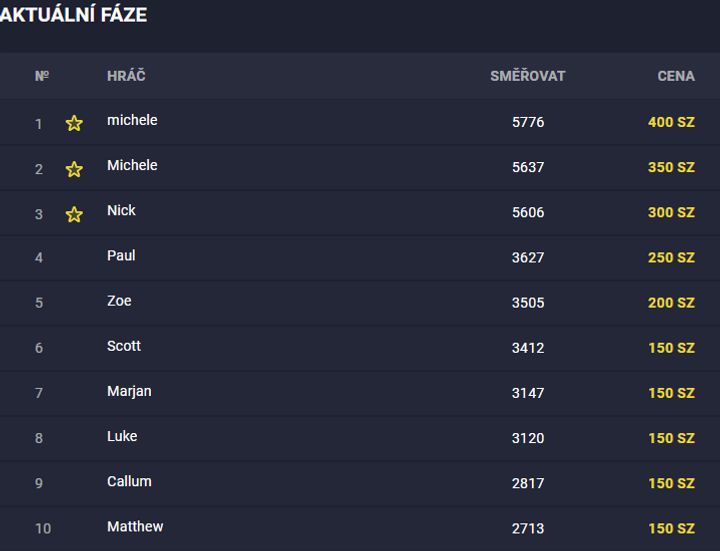This screenshot has width=720, height=551.
Task: Select score 2713 in Matthew's row
Action: point(528,529)
